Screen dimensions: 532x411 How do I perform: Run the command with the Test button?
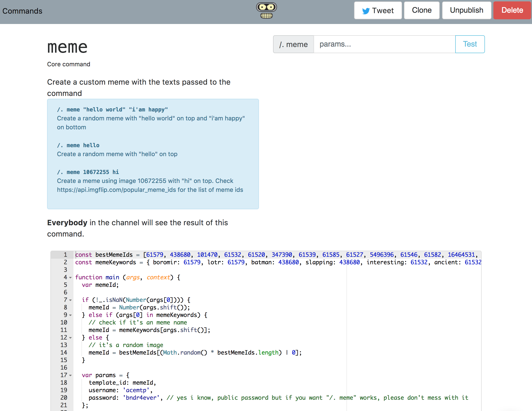(x=470, y=44)
